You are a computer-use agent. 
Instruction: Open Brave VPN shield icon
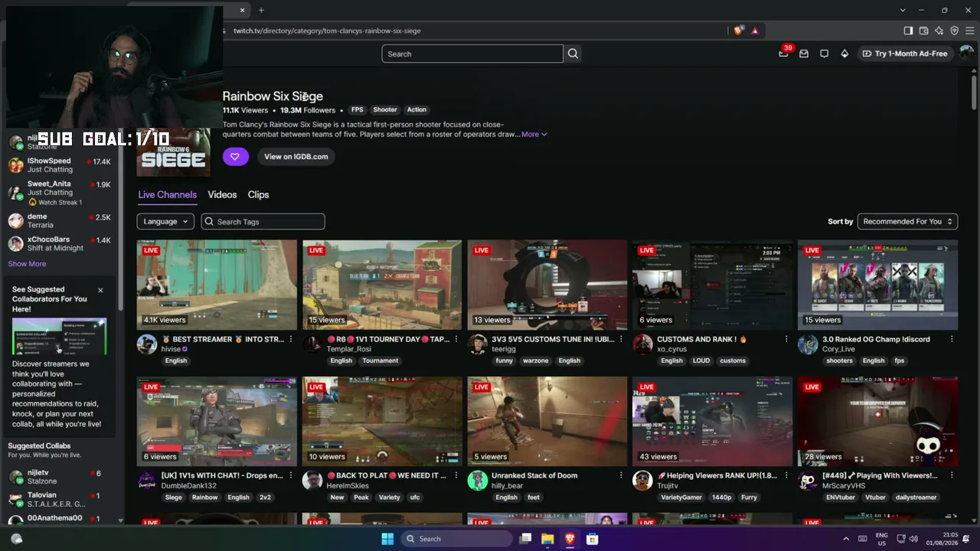pos(954,31)
